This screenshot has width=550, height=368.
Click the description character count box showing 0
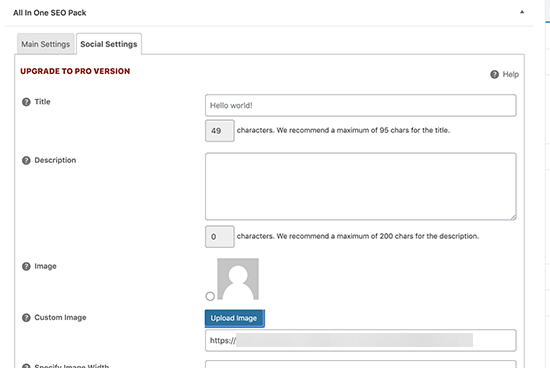coord(220,237)
